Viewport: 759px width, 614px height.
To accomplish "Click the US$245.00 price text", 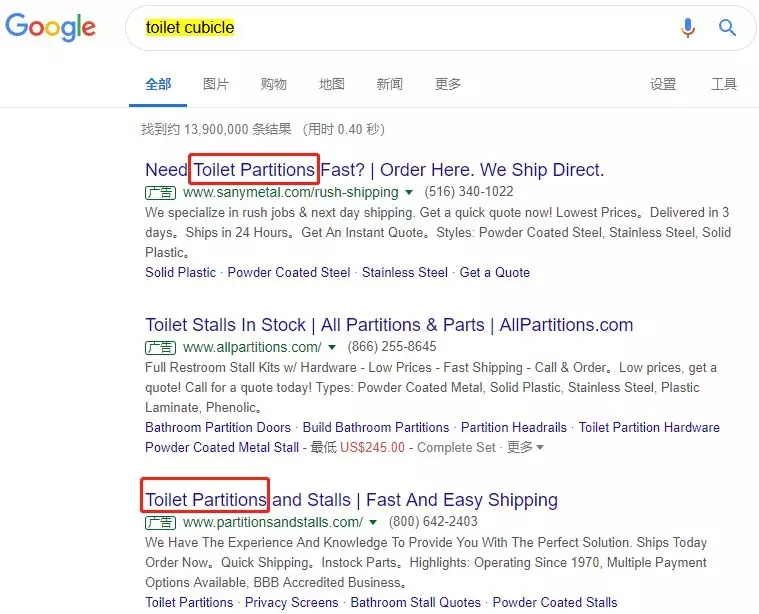I will point(372,447).
